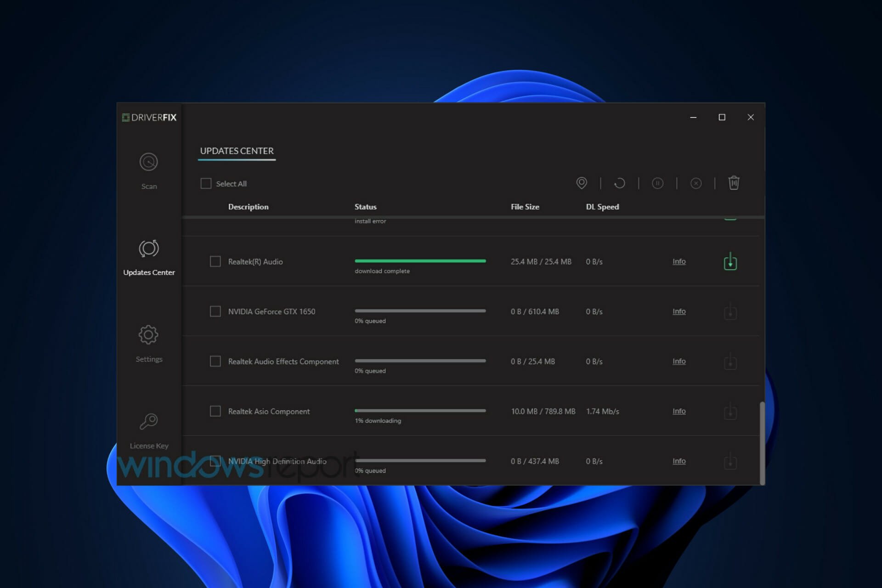The width and height of the screenshot is (882, 588).
Task: Open the Updates Center sidebar icon
Action: 148,249
